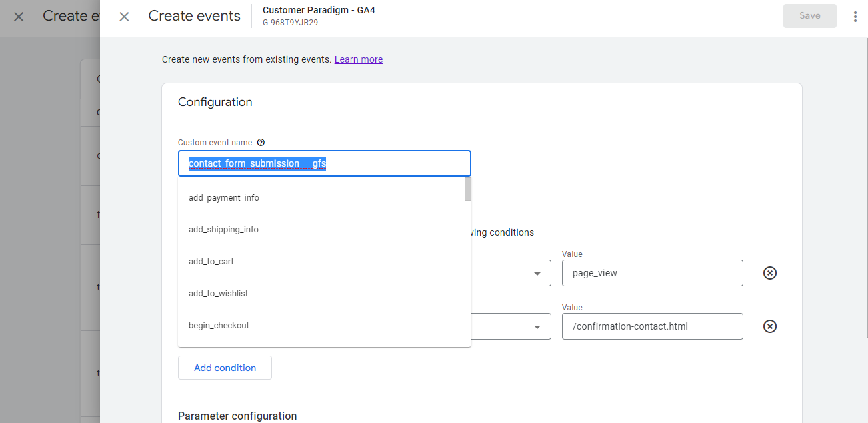This screenshot has height=423, width=868.
Task: Open the Learn more link
Action: [359, 59]
